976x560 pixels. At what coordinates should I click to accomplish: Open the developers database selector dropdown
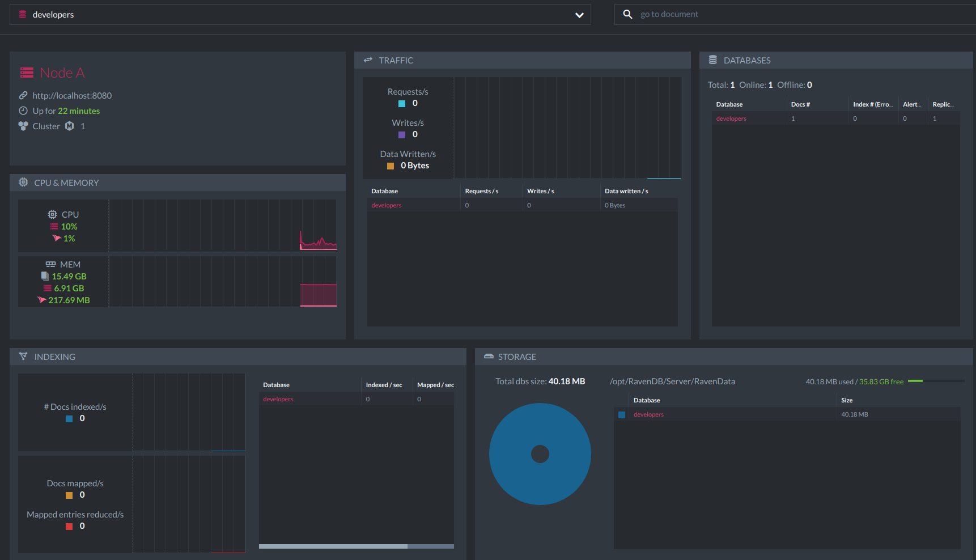click(x=300, y=15)
